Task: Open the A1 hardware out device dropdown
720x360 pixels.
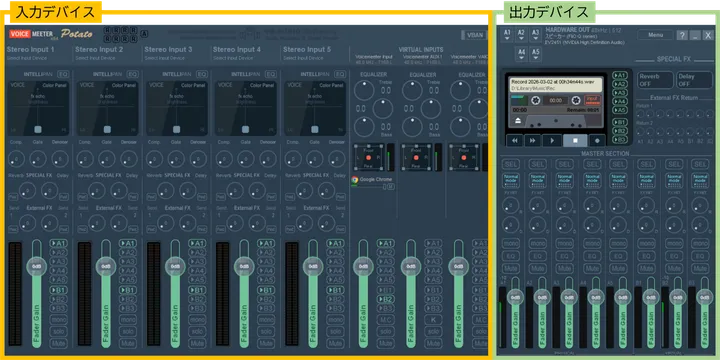Action: [507, 35]
